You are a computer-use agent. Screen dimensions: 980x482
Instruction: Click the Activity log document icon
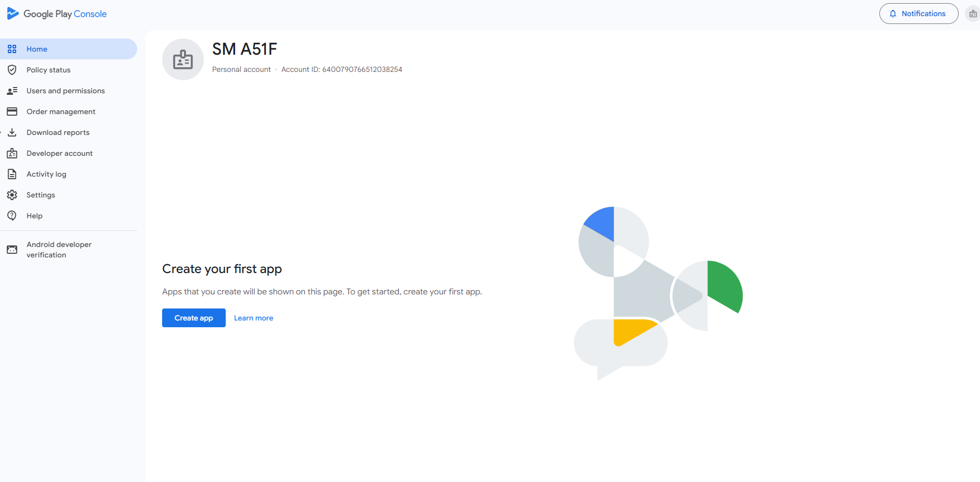[12, 174]
